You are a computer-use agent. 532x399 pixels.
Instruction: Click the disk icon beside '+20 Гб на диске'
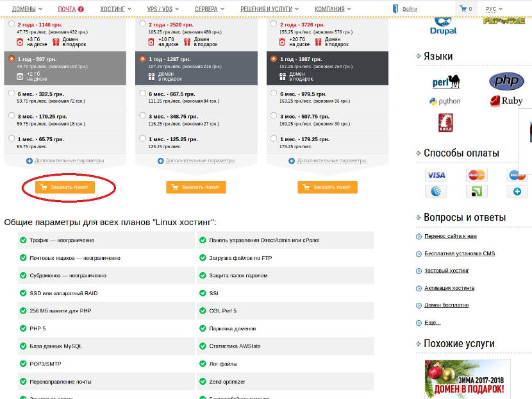(282, 42)
